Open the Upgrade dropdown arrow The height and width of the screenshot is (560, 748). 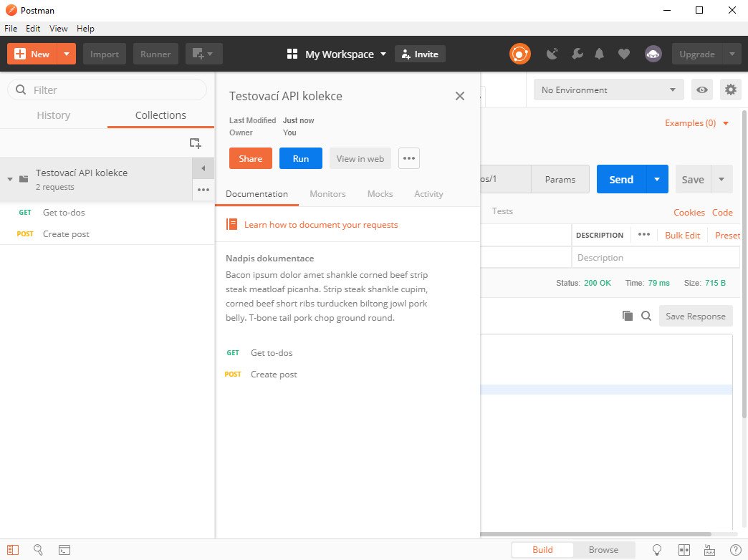pyautogui.click(x=732, y=54)
